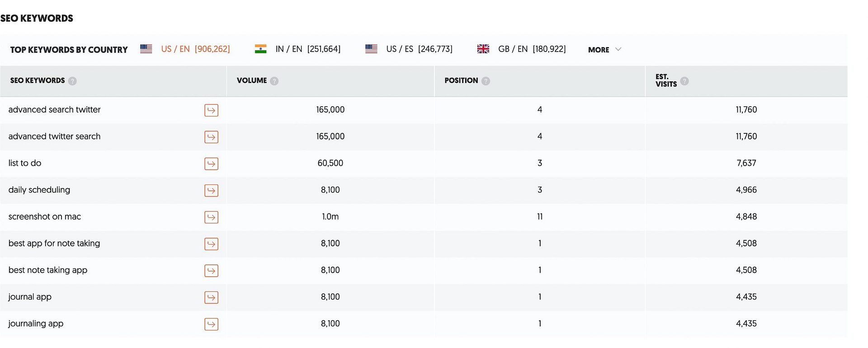
Task: Click arrow icon for 'journaling app'
Action: (211, 324)
